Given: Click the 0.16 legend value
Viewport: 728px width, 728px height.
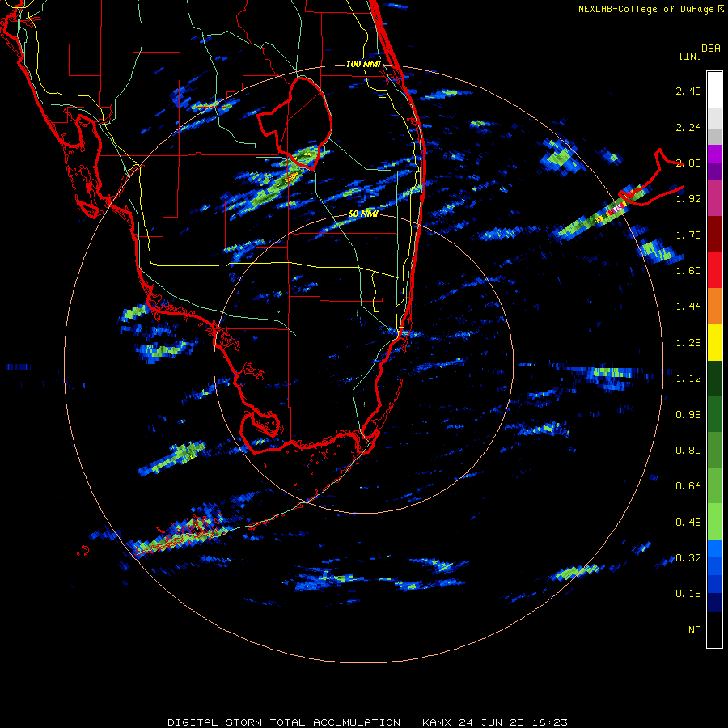Looking at the screenshot, I should click(x=688, y=594).
